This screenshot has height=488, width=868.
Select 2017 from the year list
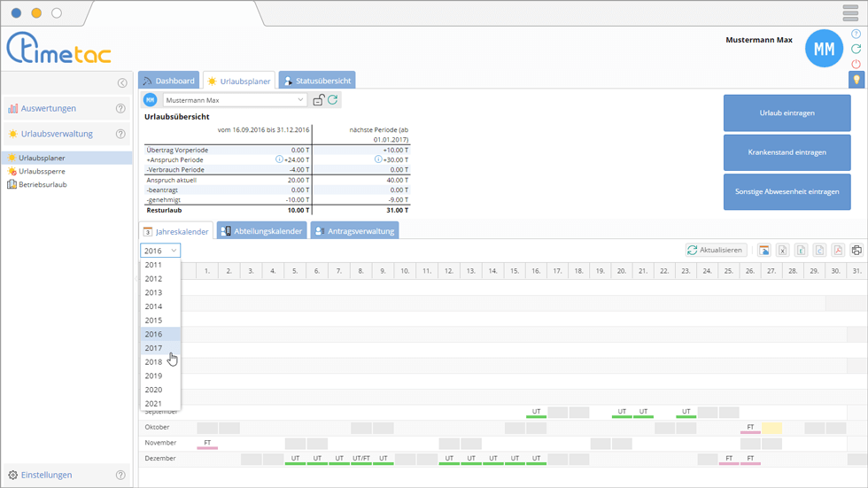tap(154, 348)
